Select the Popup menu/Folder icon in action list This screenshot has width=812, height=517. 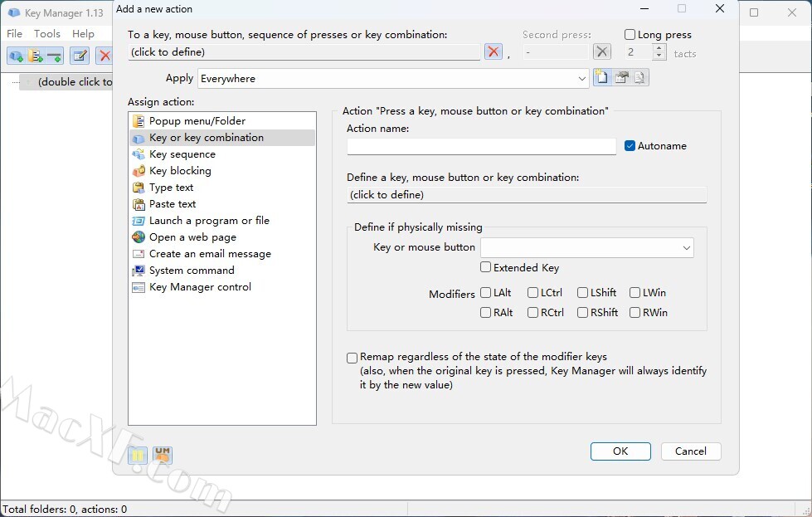(x=139, y=121)
